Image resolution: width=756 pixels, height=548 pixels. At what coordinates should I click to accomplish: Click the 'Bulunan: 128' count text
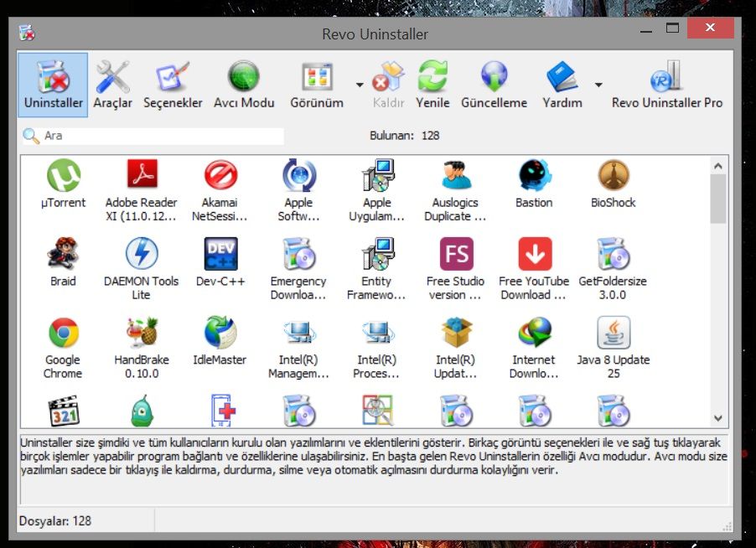(x=405, y=136)
